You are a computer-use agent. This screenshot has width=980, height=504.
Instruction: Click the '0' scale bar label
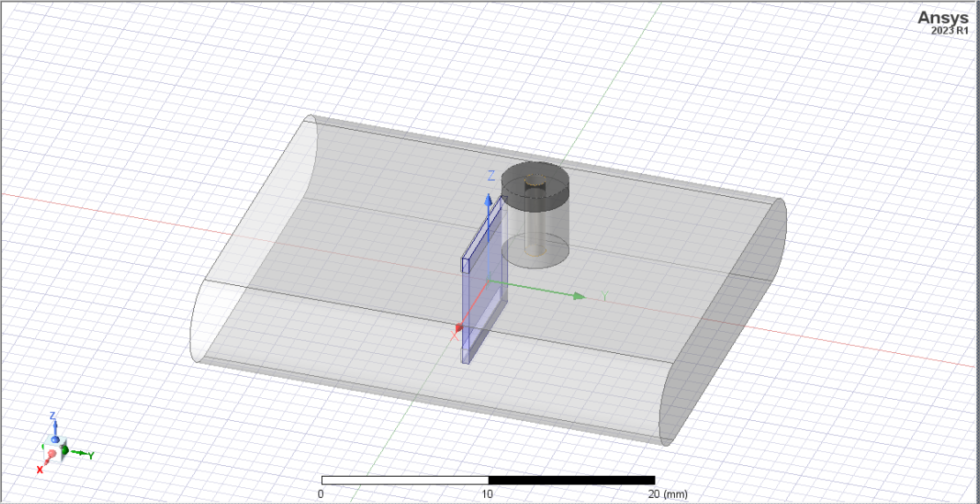pyautogui.click(x=320, y=494)
